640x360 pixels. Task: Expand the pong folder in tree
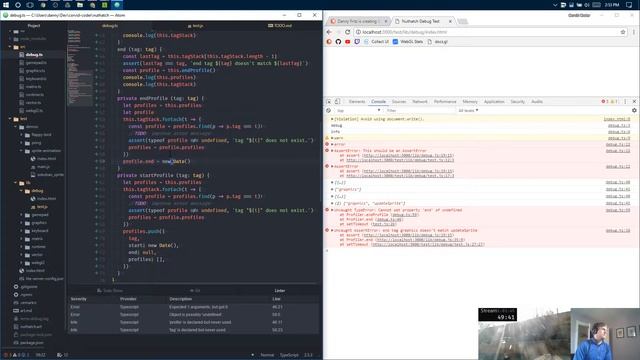point(21,143)
